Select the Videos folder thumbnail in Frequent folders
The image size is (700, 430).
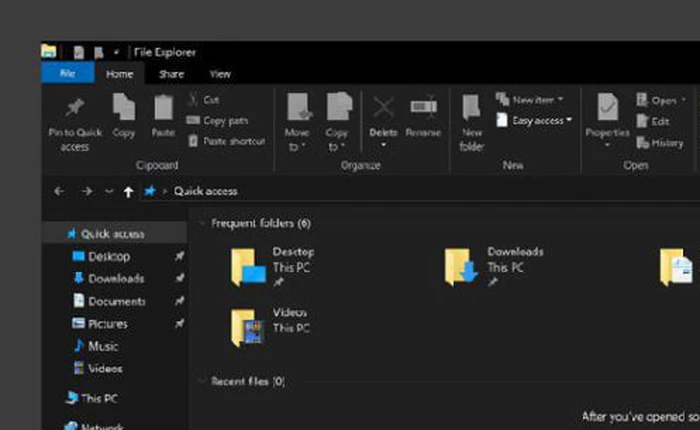pyautogui.click(x=247, y=327)
